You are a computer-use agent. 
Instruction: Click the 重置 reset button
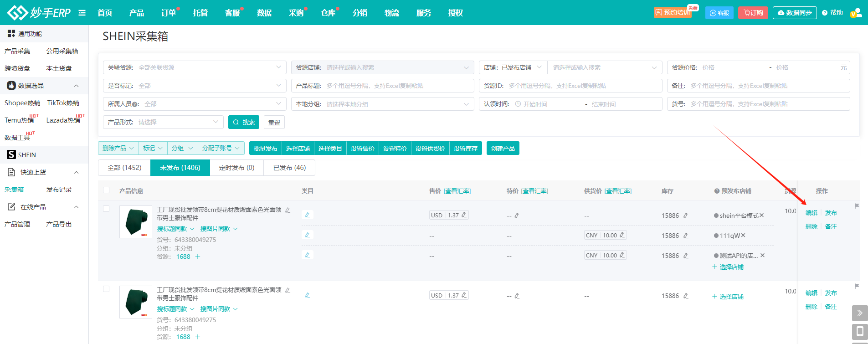(274, 122)
